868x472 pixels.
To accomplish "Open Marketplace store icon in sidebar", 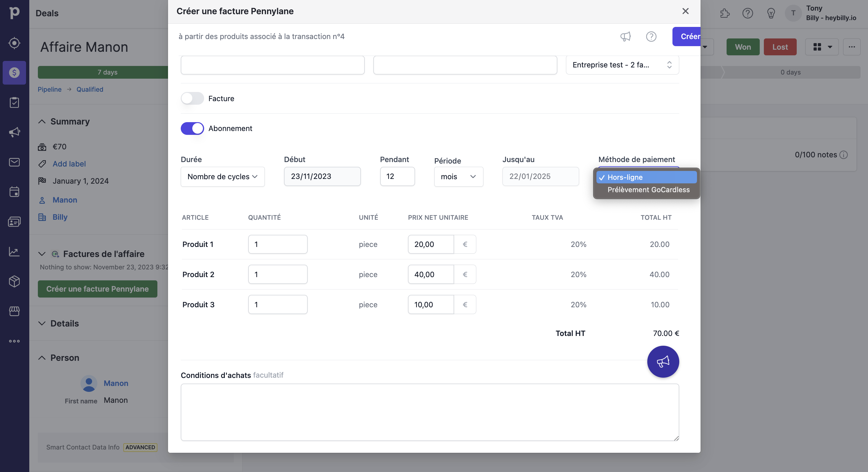I will [14, 311].
